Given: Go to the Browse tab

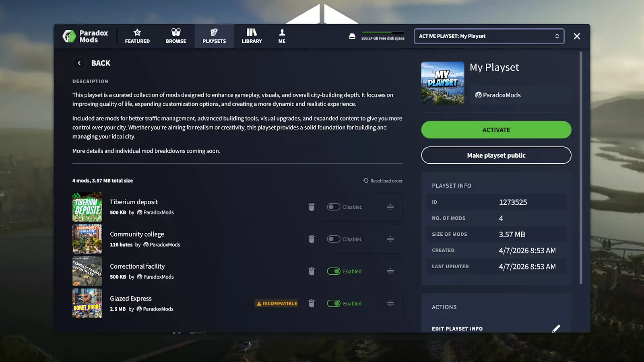Looking at the screenshot, I should click(x=176, y=36).
